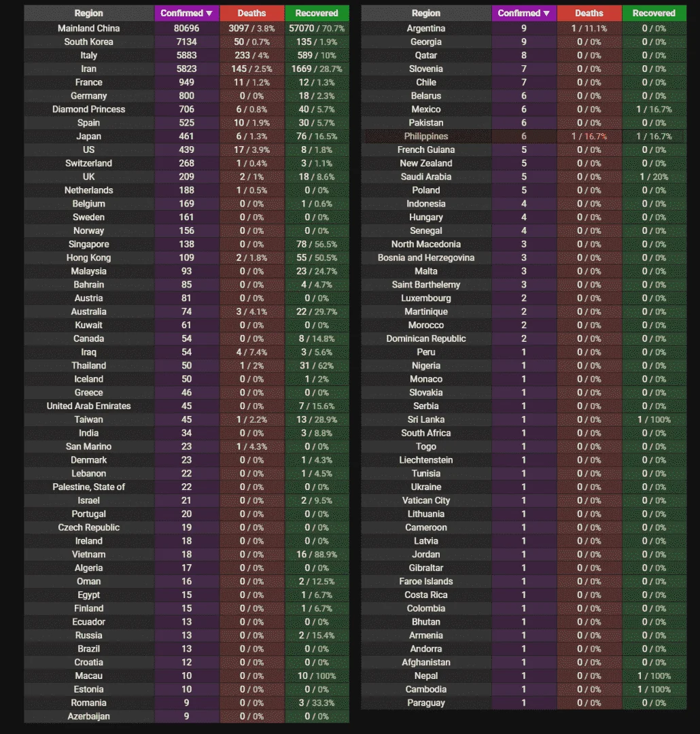Select Argentina in the right table

click(426, 29)
